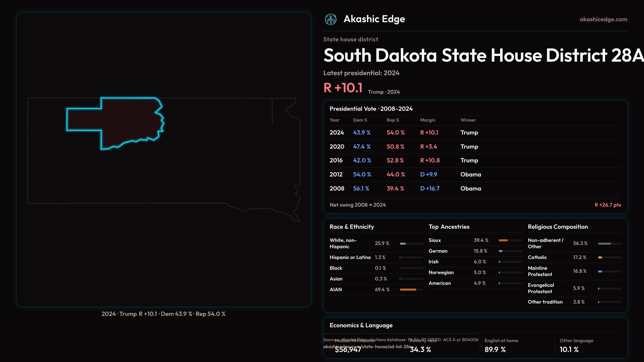Click the D +16.7 margin for 2008

pyautogui.click(x=430, y=189)
